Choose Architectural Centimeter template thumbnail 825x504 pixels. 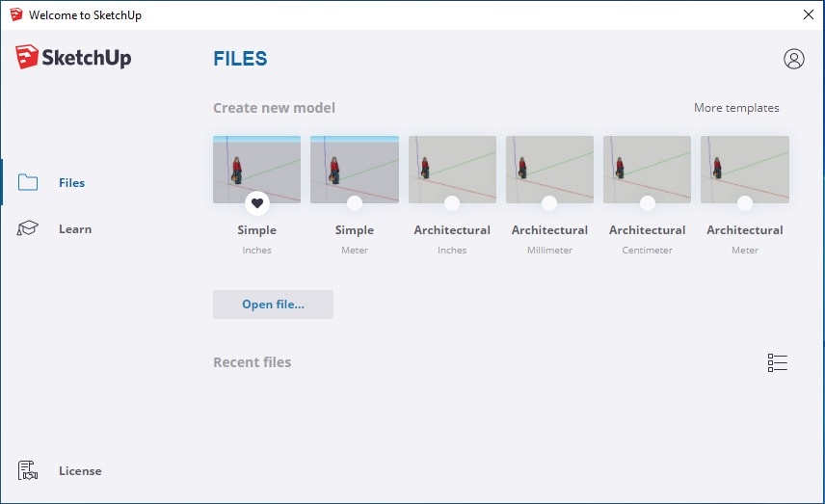tap(647, 170)
